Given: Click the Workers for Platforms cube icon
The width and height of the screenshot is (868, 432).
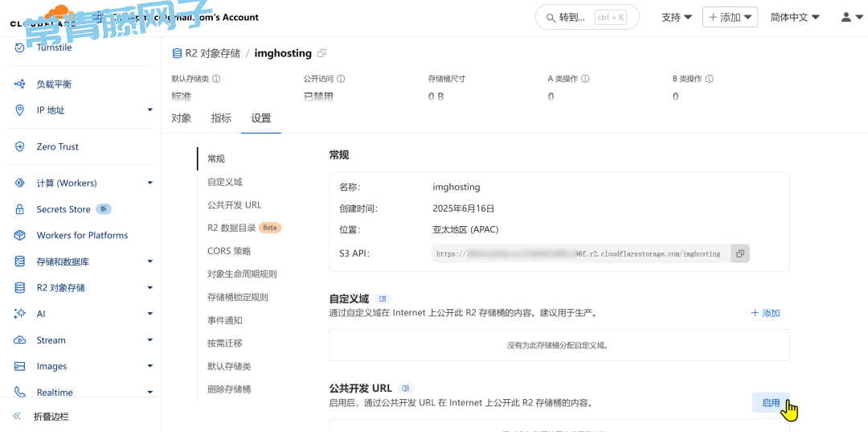Looking at the screenshot, I should pyautogui.click(x=19, y=236).
